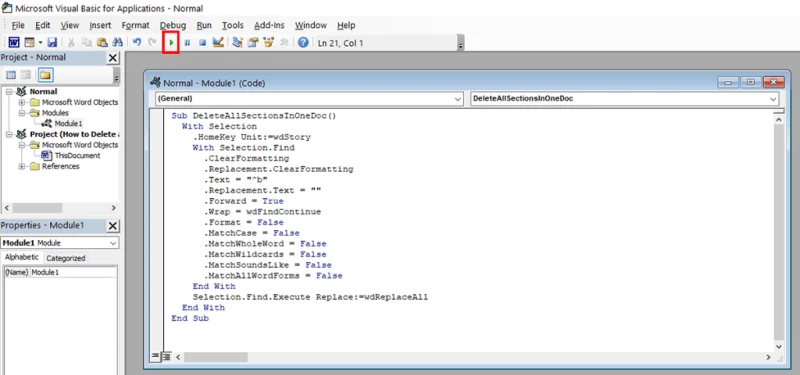Toggle Folders icon in Project panel
The image size is (800, 375).
click(x=45, y=75)
